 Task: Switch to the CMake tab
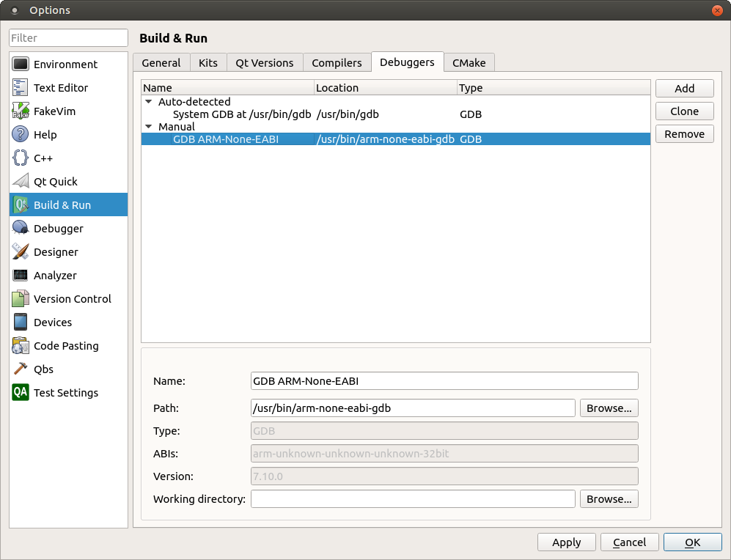(x=469, y=63)
